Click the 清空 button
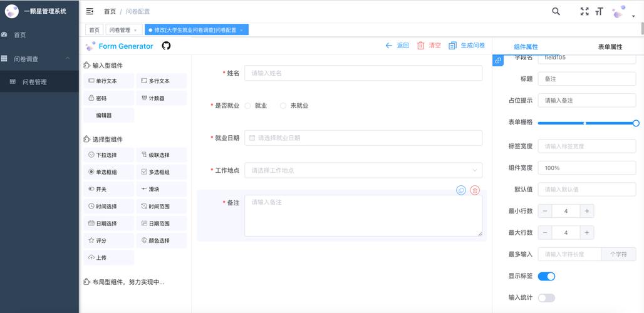The height and width of the screenshot is (313, 644). pos(428,46)
